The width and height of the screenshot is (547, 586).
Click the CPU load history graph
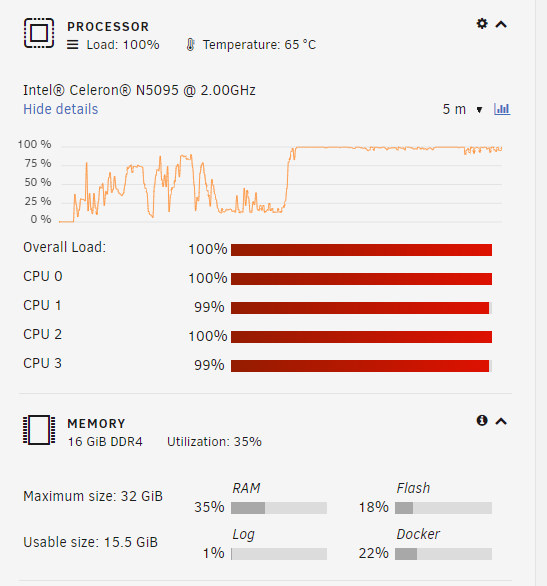[x=281, y=183]
